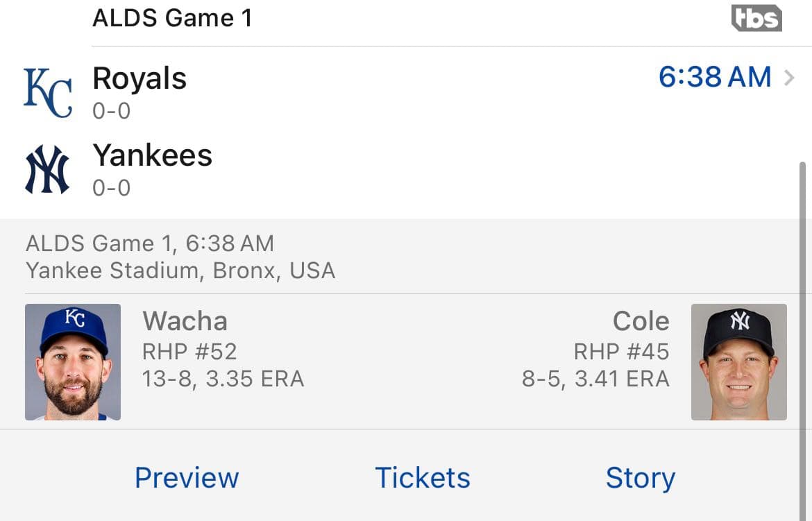Click the Yankees 0-0 record
This screenshot has width=812, height=521.
pos(111,188)
